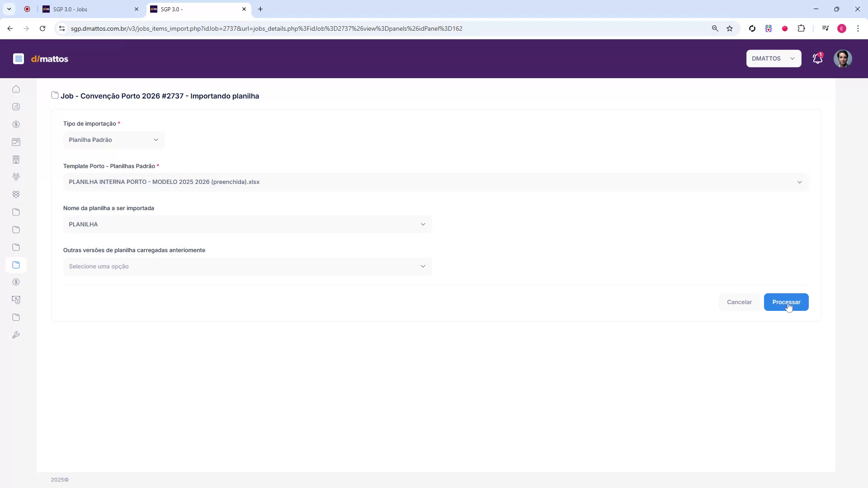Click the dmattos menu icon next to logo
The image size is (868, 488).
(19, 59)
